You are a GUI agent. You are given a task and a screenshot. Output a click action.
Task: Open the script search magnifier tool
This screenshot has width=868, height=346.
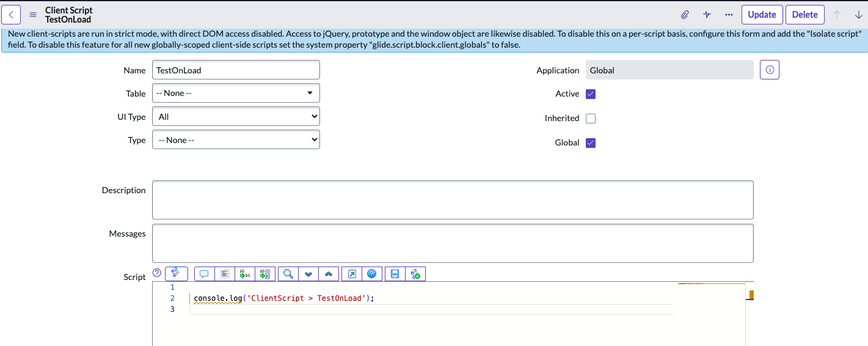[x=288, y=274]
